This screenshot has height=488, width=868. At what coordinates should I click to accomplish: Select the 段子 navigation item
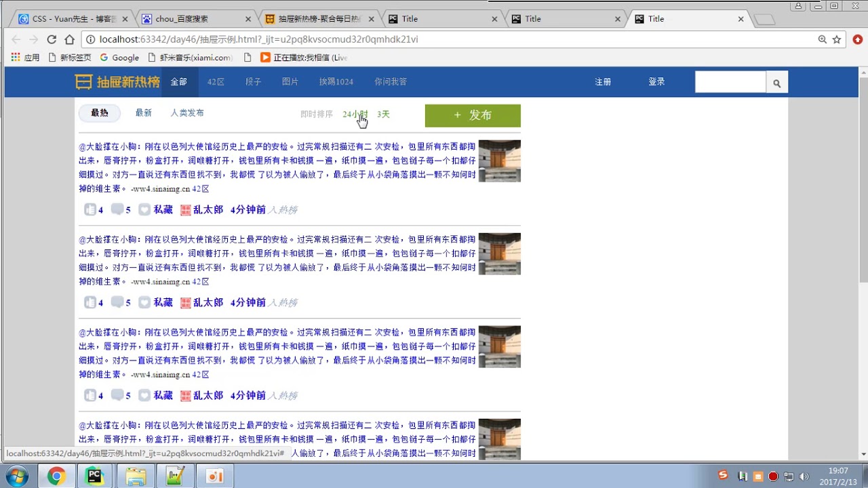[253, 82]
